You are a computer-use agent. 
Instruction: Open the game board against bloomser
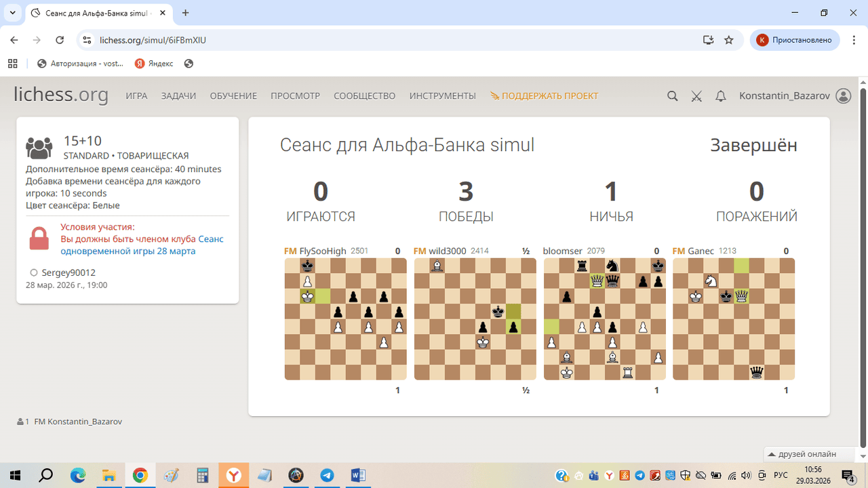point(604,319)
